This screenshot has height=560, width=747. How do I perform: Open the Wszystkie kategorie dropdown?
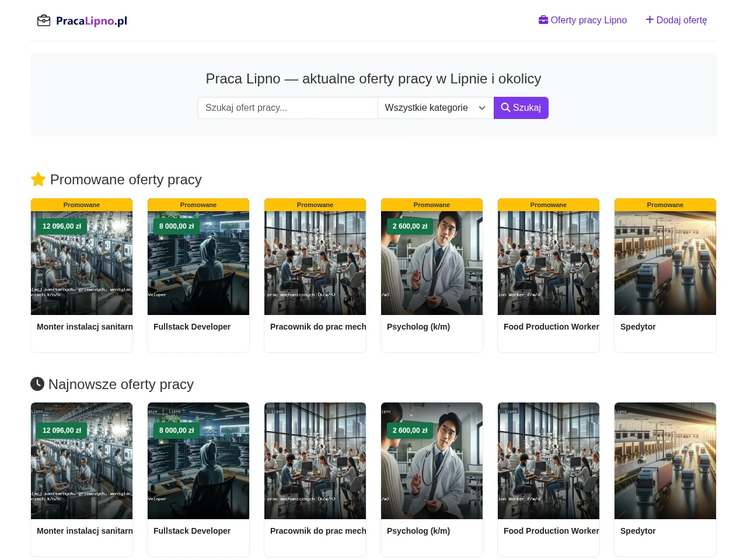pos(435,108)
